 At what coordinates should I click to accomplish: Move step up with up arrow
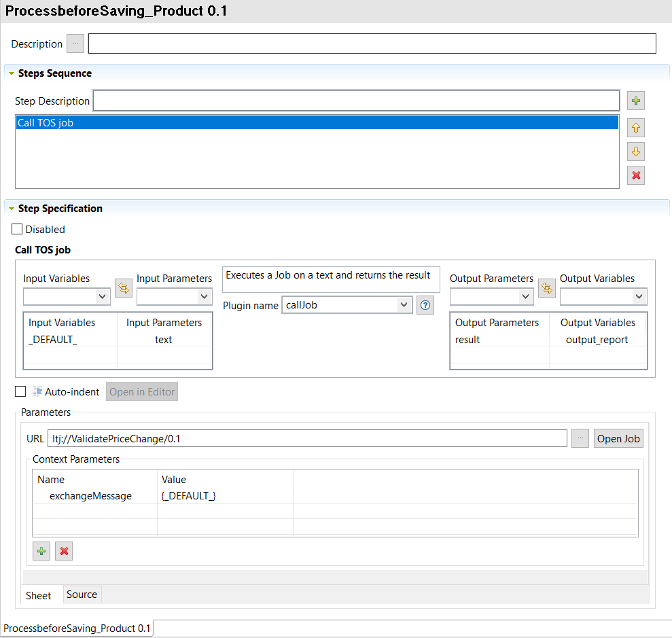(x=635, y=128)
